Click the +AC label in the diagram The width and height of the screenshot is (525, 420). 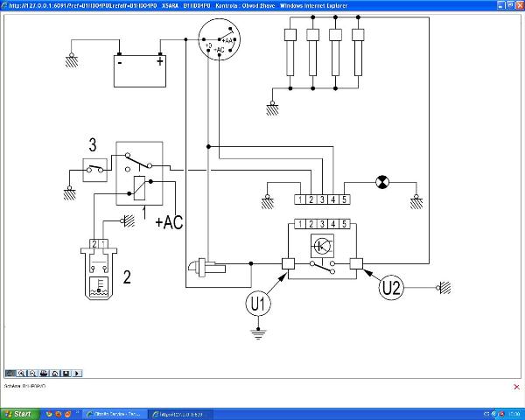(169, 222)
